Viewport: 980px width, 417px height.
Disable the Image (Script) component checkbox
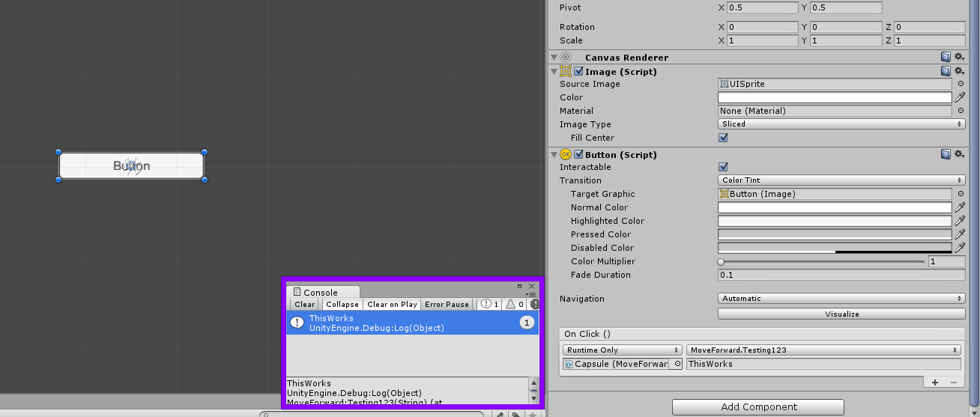[x=578, y=72]
